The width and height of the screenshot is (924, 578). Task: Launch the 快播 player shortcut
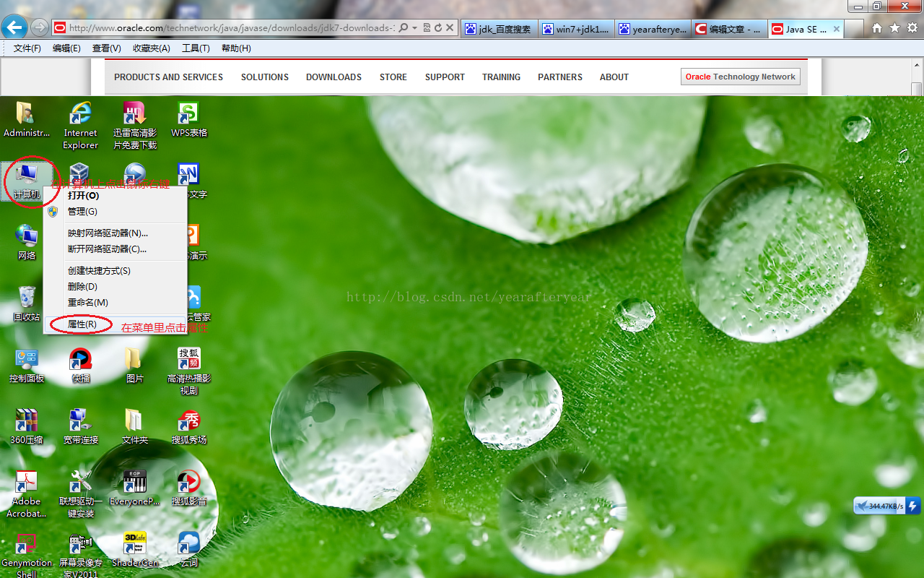(80, 365)
